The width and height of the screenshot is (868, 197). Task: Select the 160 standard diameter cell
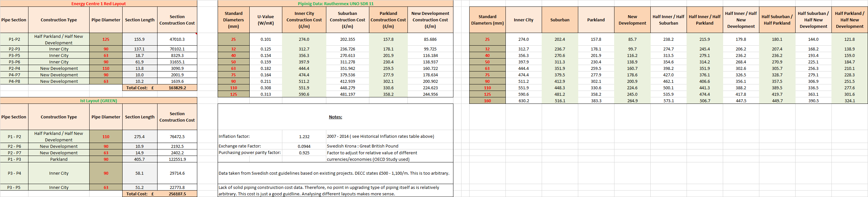pos(487,101)
